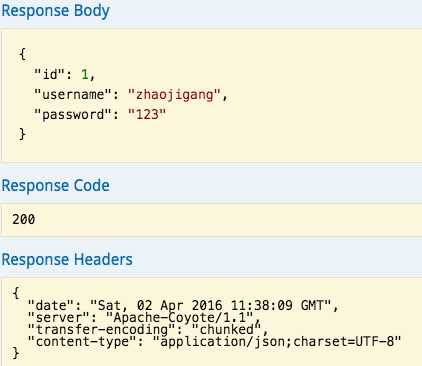Screen dimensions: 422x366
Task: Click the opening brace of response body
Action: [22, 54]
